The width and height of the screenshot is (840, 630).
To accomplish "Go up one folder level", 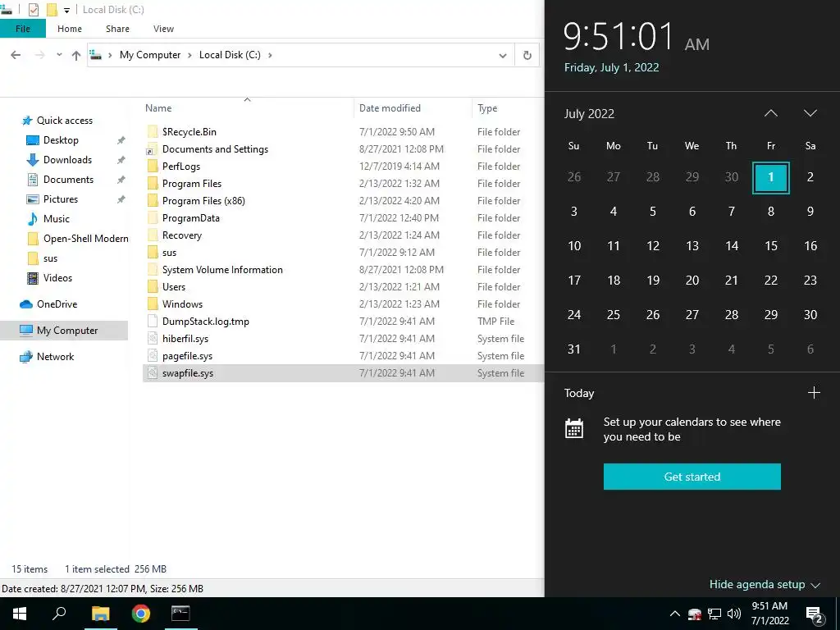I will (x=76, y=55).
